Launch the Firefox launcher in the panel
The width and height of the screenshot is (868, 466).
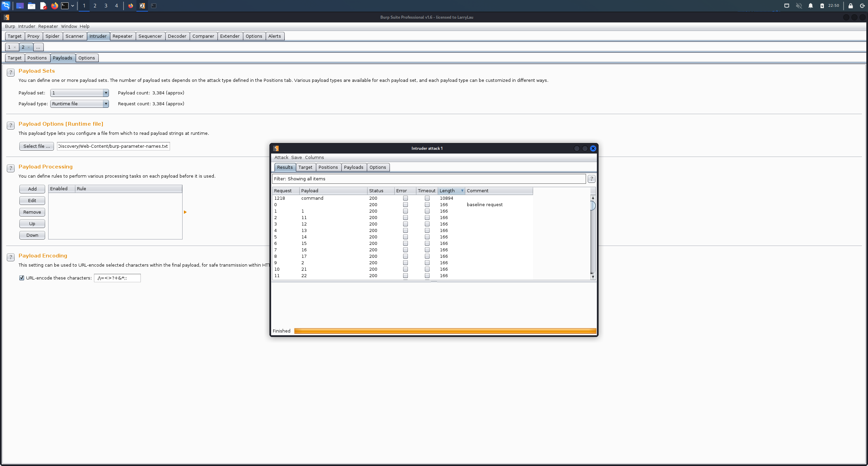54,6
